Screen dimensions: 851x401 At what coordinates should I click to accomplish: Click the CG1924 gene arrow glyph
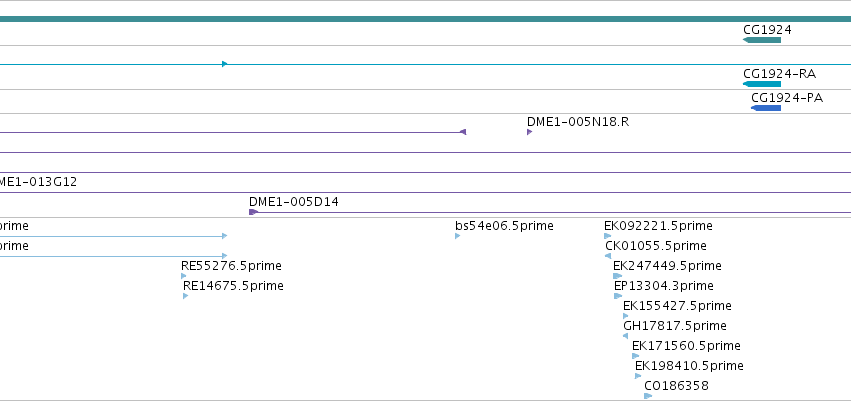pos(761,40)
